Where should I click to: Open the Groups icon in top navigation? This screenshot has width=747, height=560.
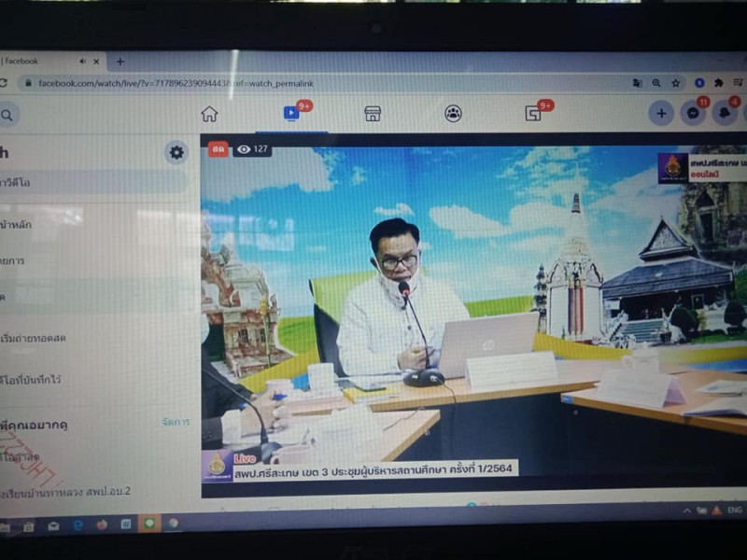[453, 114]
